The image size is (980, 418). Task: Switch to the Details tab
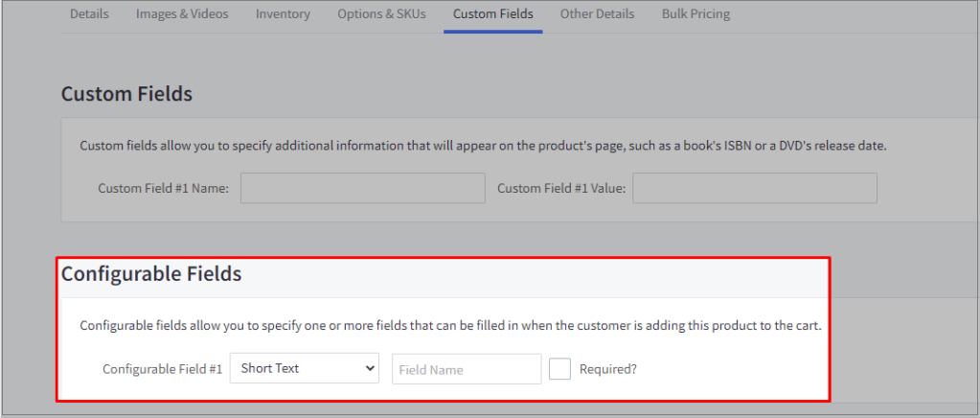click(x=90, y=14)
